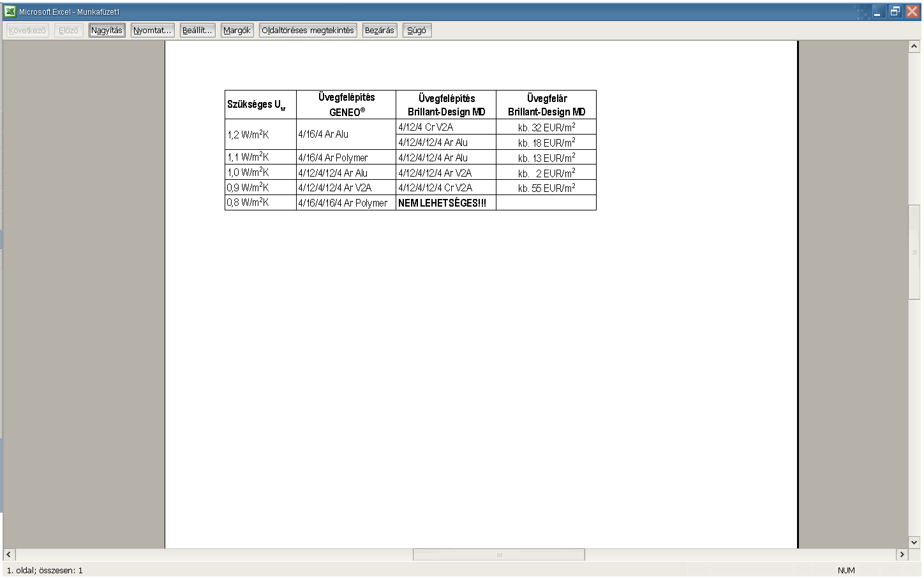Click the '4/16/4 Ar Alu' cell
This screenshot has width=924, height=579.
tap(346, 135)
